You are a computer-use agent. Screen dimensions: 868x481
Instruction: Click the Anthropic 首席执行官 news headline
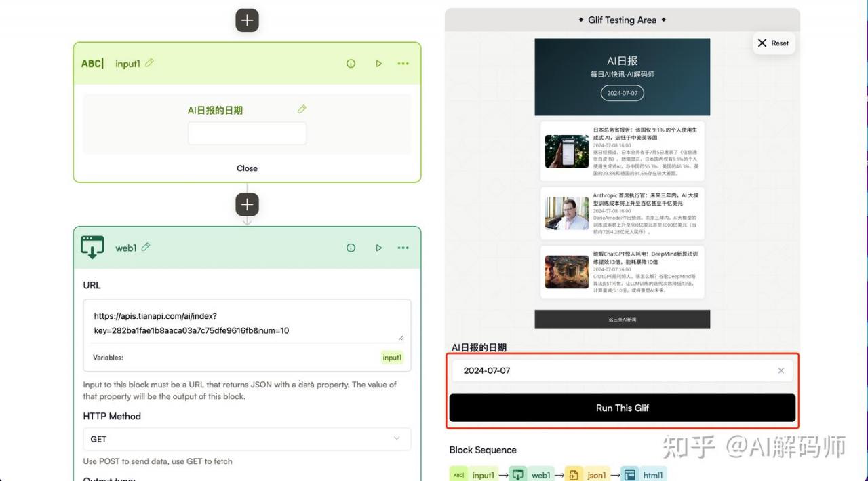[x=646, y=199]
